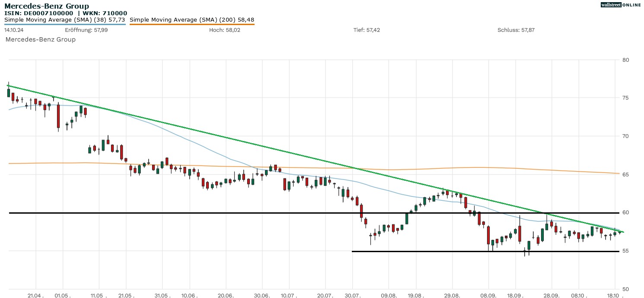Click the 10.07. date axis label
Image resolution: width=644 pixels, height=298 pixels.
[289, 296]
